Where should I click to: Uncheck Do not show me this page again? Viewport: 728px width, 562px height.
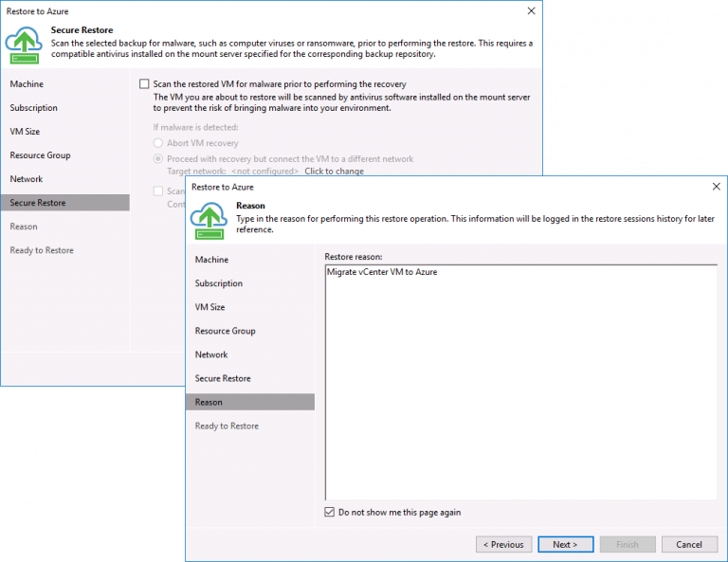(329, 512)
